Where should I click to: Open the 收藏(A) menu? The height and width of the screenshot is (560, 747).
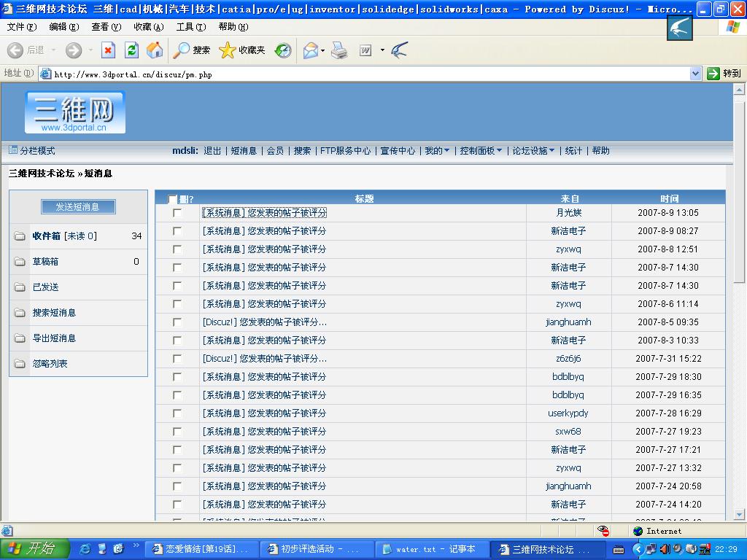[149, 27]
